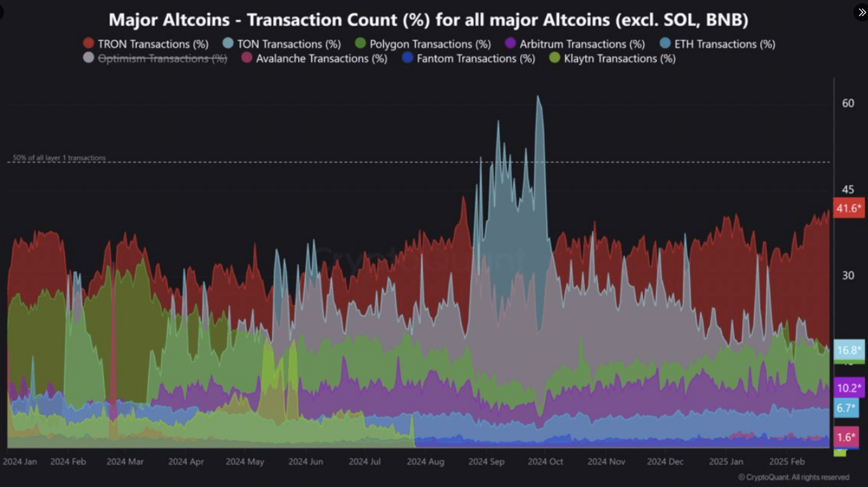Click the 2025 Jan x-axis label
This screenshot has width=868, height=487.
click(726, 462)
